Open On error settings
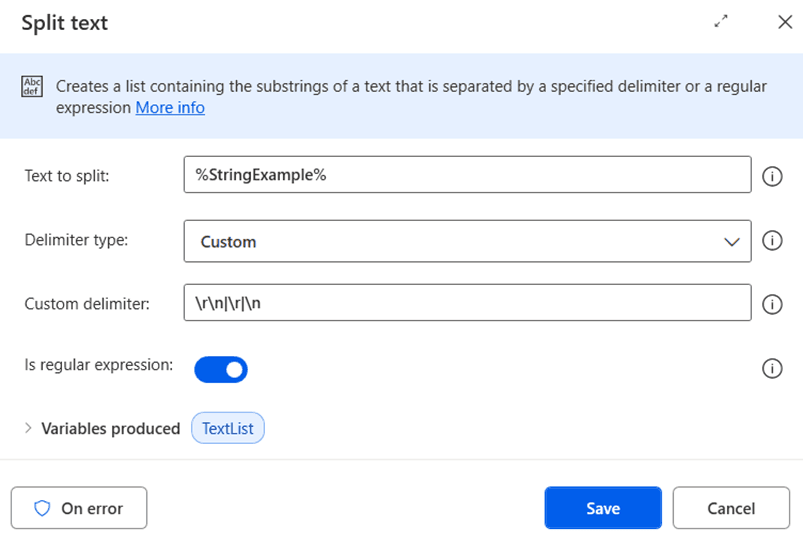803x543 pixels. (79, 508)
